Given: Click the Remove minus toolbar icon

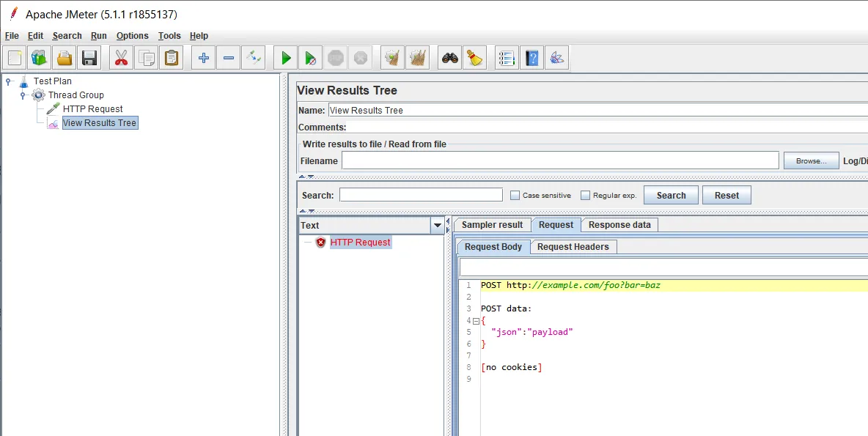Looking at the screenshot, I should (x=229, y=58).
